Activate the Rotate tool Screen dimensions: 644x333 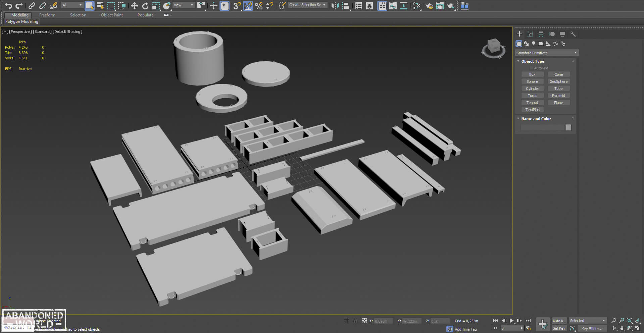(x=145, y=6)
